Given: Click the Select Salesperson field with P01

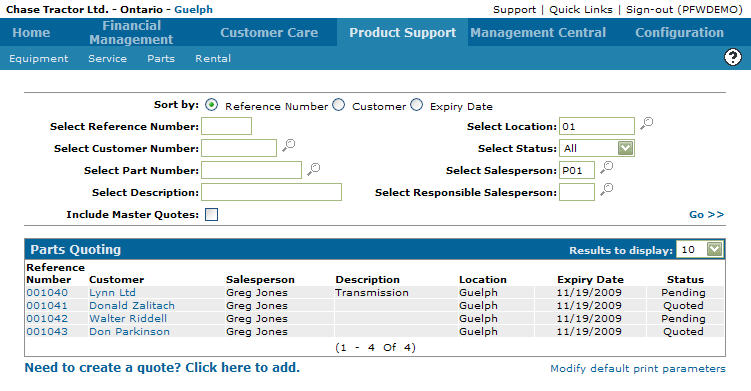Looking at the screenshot, I should pyautogui.click(x=577, y=170).
